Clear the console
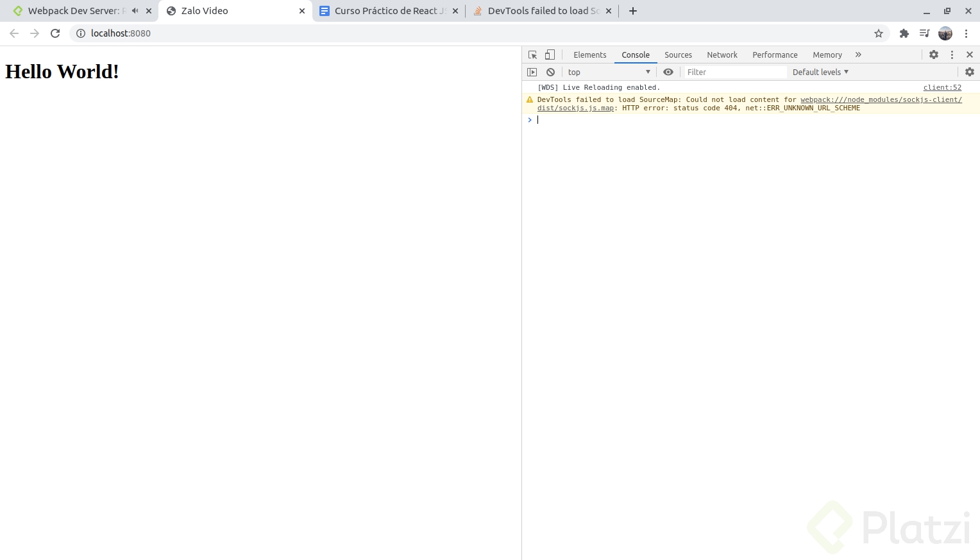Screen dimensions: 980x560 550,72
